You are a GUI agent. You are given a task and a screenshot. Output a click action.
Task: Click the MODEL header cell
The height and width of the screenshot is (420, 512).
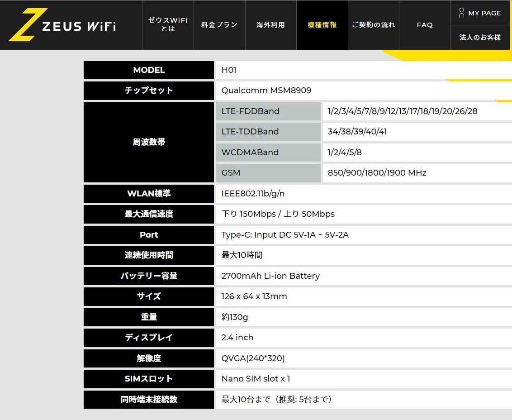[x=149, y=70]
